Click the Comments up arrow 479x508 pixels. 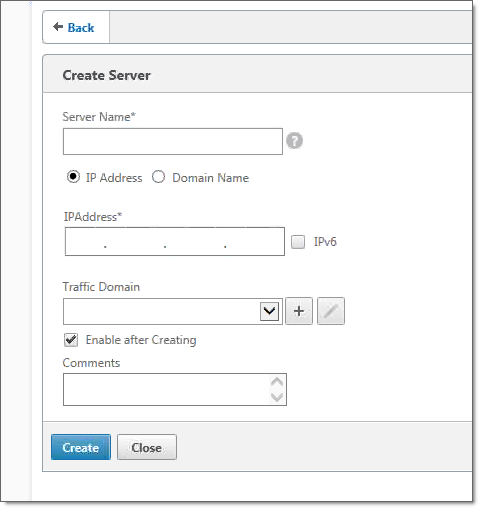click(277, 382)
